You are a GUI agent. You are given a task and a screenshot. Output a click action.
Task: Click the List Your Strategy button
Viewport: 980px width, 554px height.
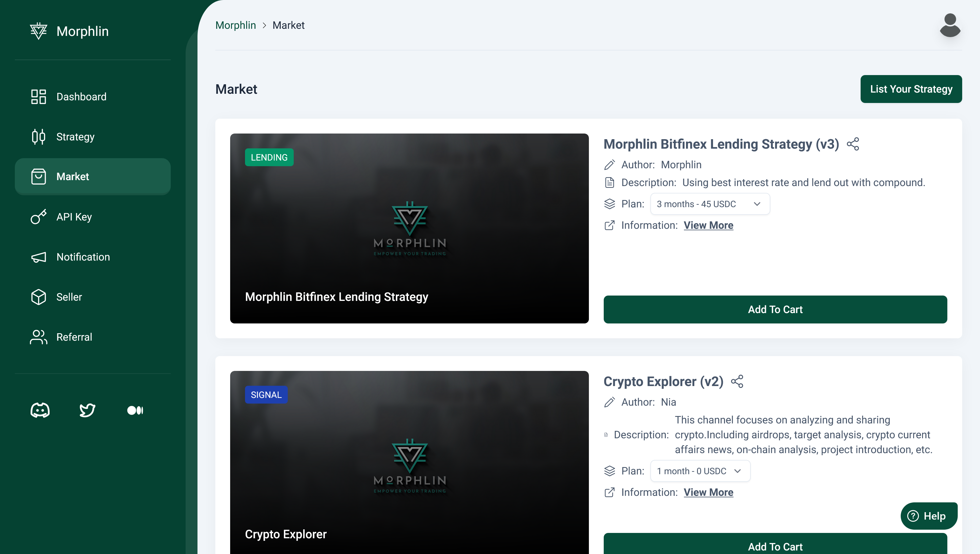point(911,89)
